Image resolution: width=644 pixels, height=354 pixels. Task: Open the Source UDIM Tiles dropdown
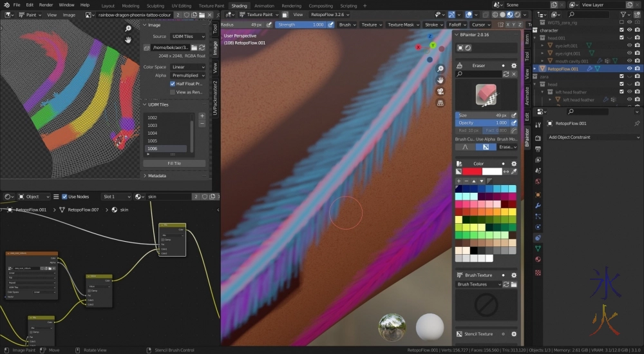[187, 37]
